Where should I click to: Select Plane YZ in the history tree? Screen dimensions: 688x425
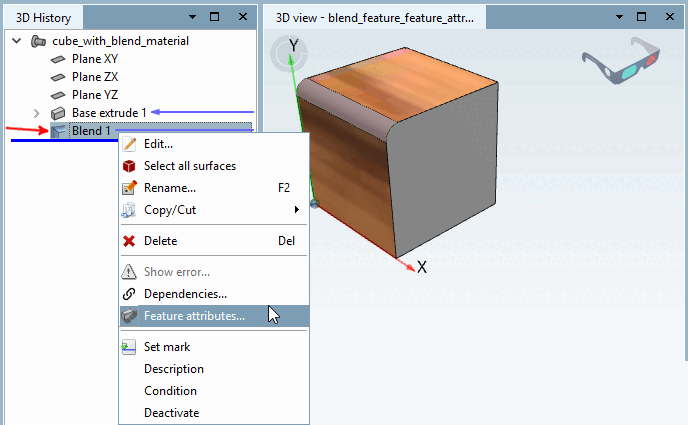click(95, 95)
